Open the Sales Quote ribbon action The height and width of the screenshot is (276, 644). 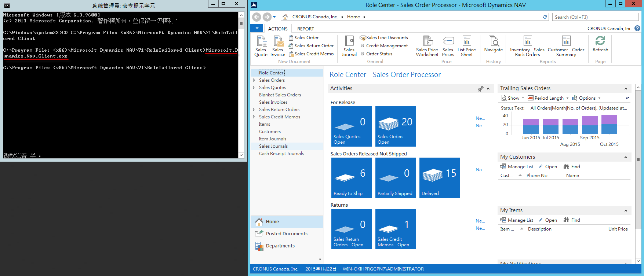click(261, 46)
